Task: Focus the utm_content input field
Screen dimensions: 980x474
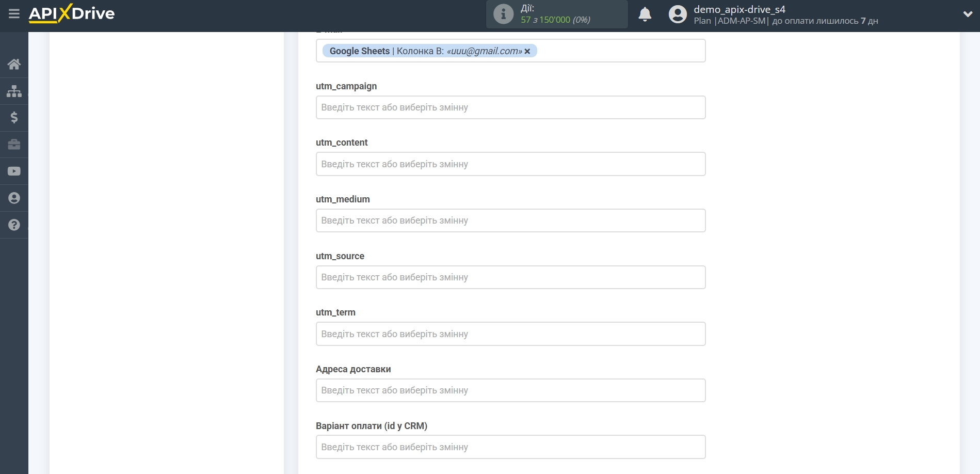Action: 510,164
